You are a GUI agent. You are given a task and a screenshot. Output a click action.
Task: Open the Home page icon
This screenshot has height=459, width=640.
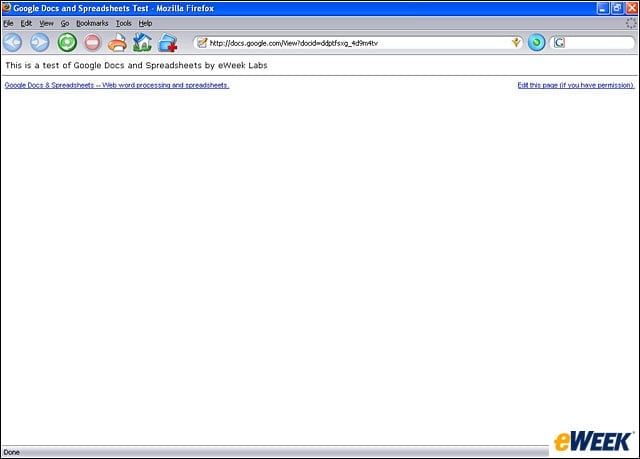[x=142, y=42]
